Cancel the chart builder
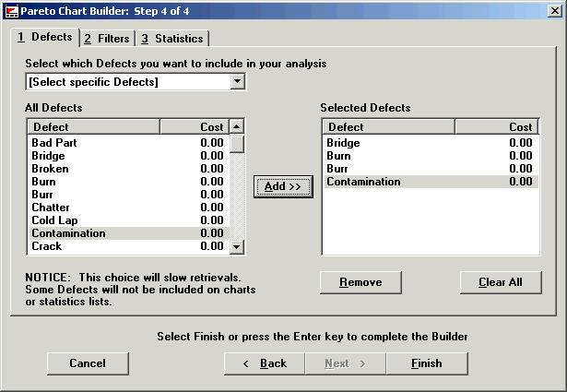 tap(88, 363)
